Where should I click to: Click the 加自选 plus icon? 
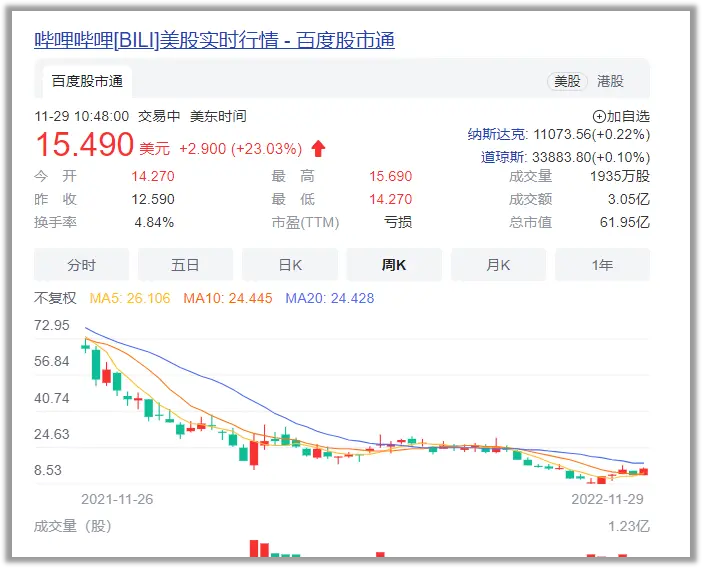coord(599,117)
